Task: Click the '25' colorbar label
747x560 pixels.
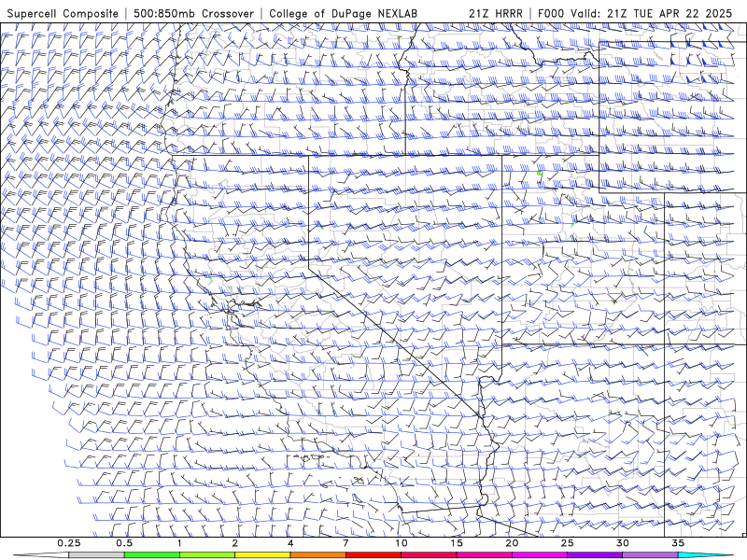Action: tap(567, 543)
